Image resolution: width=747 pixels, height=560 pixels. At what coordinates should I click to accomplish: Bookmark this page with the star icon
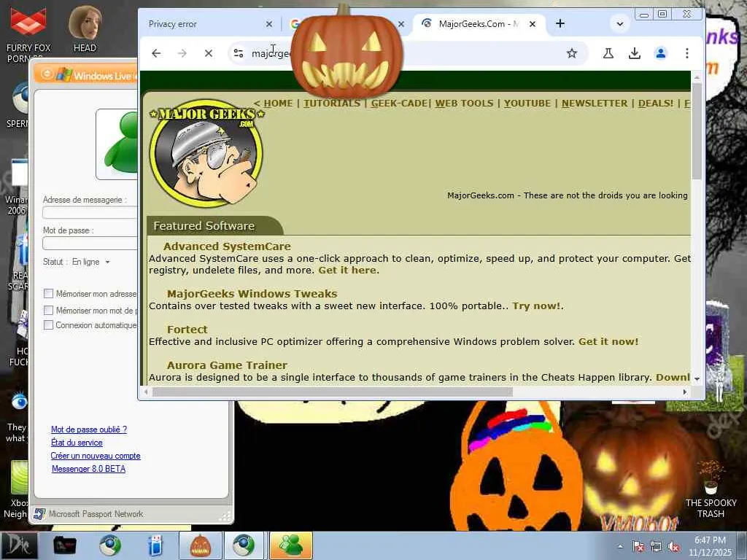coord(572,53)
